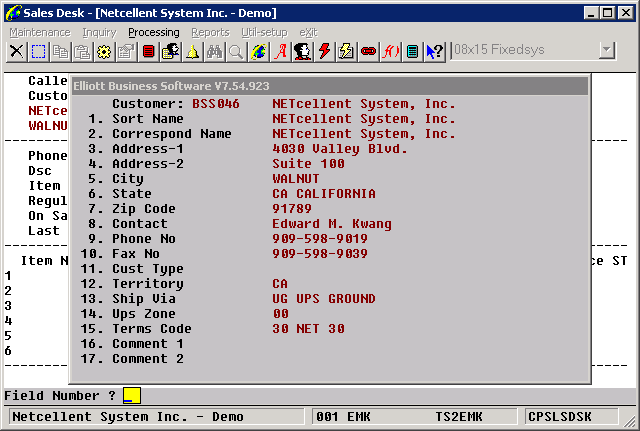
Task: Click the teal calculator list icon
Action: tap(413, 52)
